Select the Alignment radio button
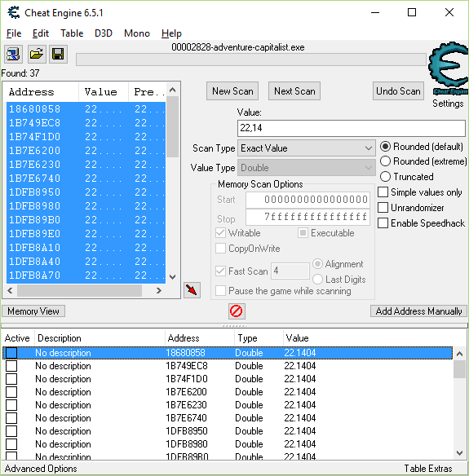Viewport: 469px width, 476px height. [x=317, y=264]
